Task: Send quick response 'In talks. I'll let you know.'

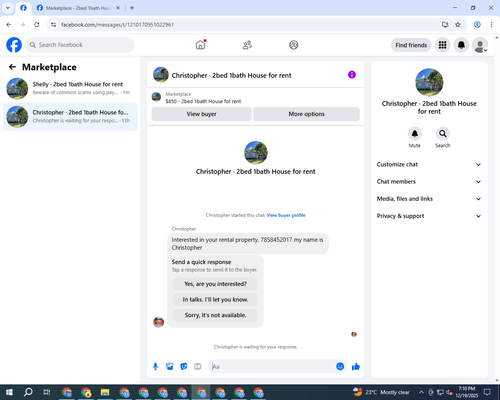Action: pyautogui.click(x=215, y=300)
